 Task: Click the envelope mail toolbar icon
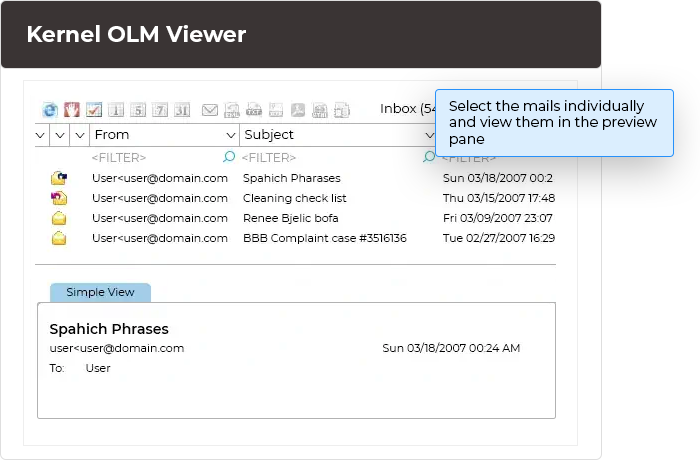[209, 109]
